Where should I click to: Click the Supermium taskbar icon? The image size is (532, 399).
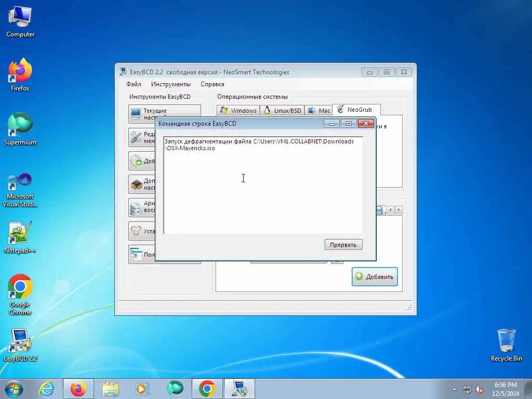tap(175, 389)
